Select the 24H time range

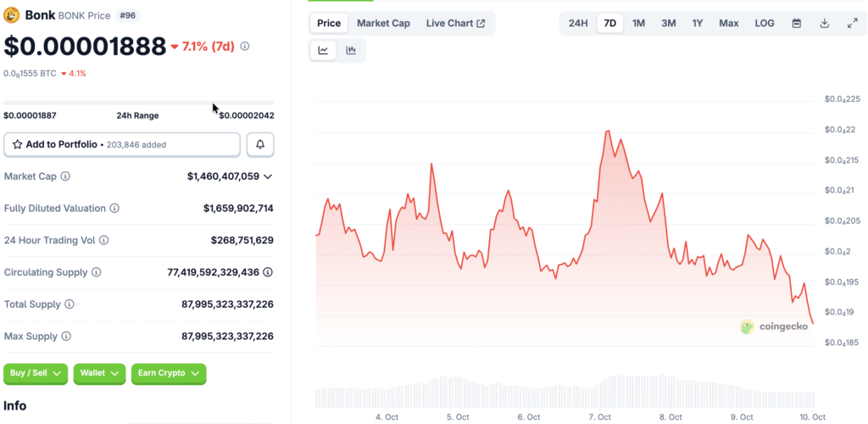[578, 23]
